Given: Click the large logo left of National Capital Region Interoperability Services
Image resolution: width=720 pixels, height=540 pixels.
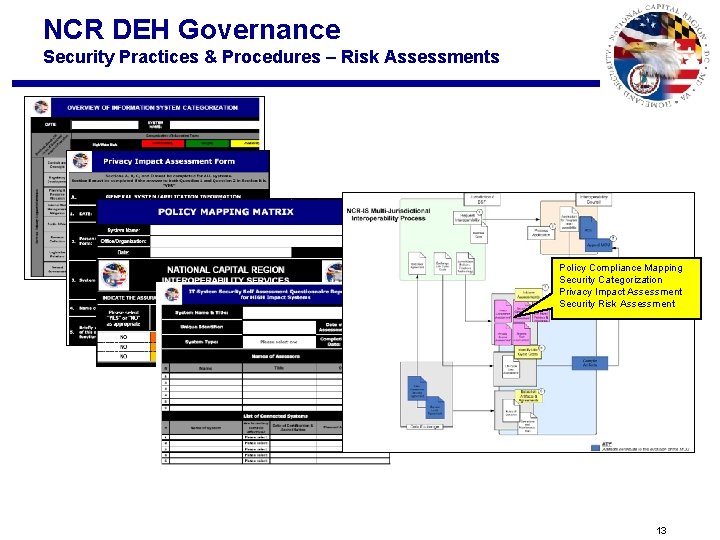Looking at the screenshot, I should [x=115, y=274].
